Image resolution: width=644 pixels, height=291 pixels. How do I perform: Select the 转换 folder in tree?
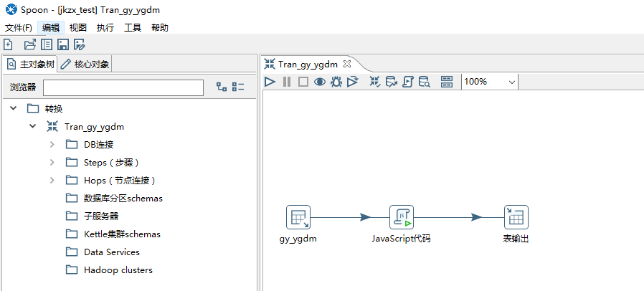coord(53,109)
